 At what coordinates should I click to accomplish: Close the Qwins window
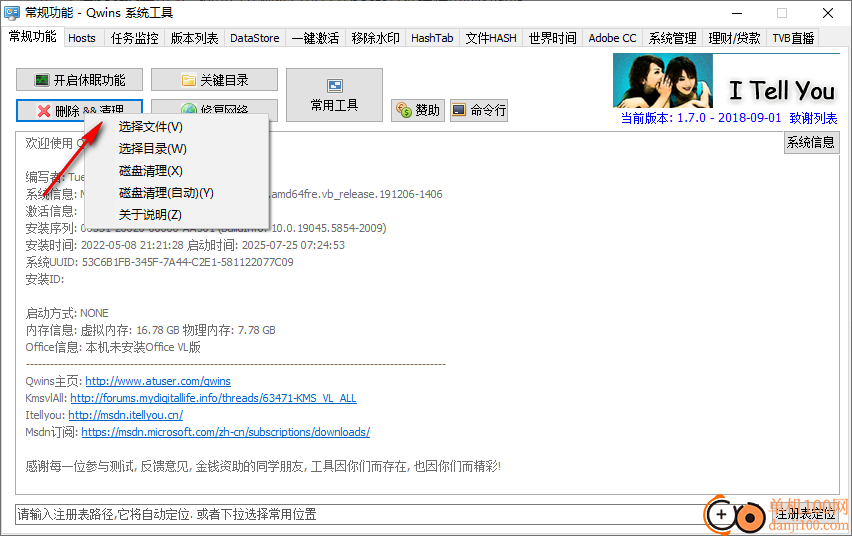pos(828,13)
